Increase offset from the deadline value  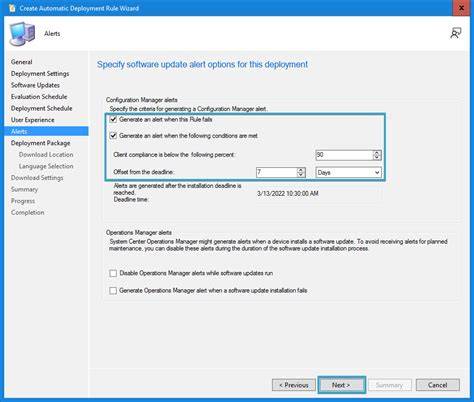point(300,170)
